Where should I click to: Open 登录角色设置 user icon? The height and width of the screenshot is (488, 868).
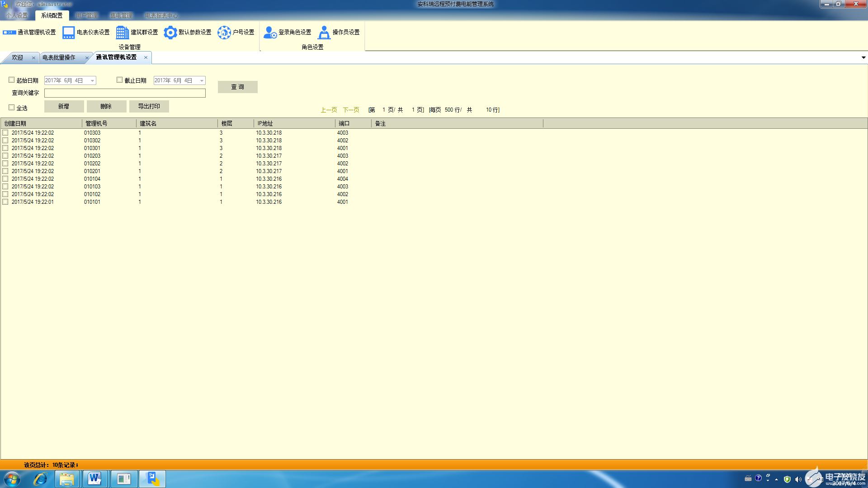(x=270, y=33)
